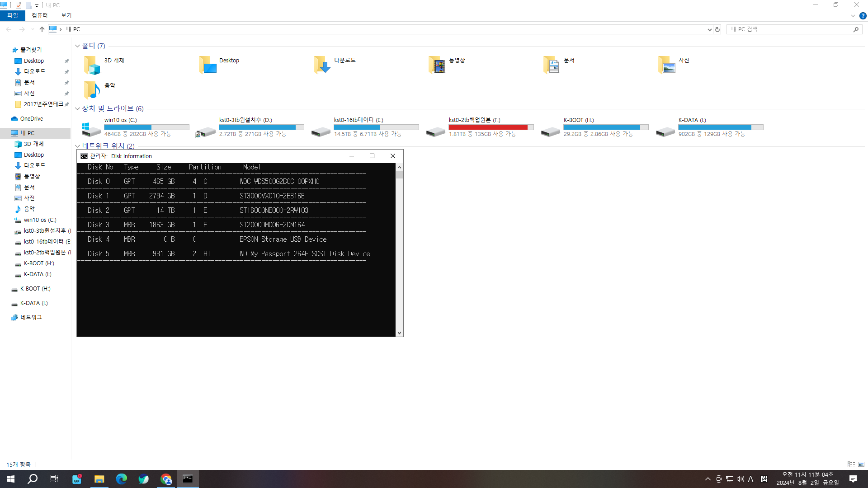Open taskbar search
This screenshot has width=868, height=488.
33,479
